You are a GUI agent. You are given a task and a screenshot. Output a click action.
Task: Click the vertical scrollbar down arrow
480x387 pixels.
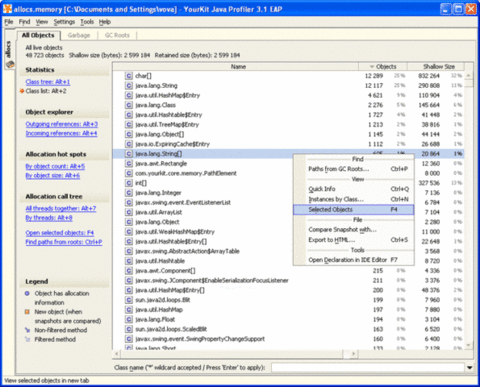coord(468,345)
